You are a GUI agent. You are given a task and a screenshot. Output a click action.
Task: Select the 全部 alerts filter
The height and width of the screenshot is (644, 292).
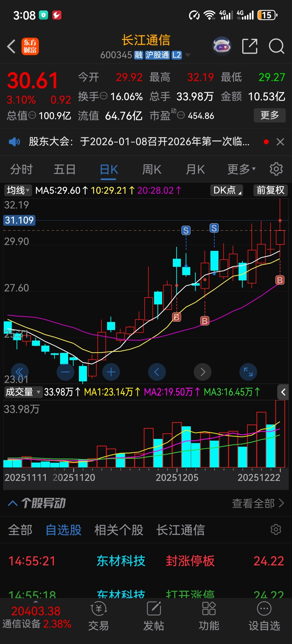tap(20, 530)
